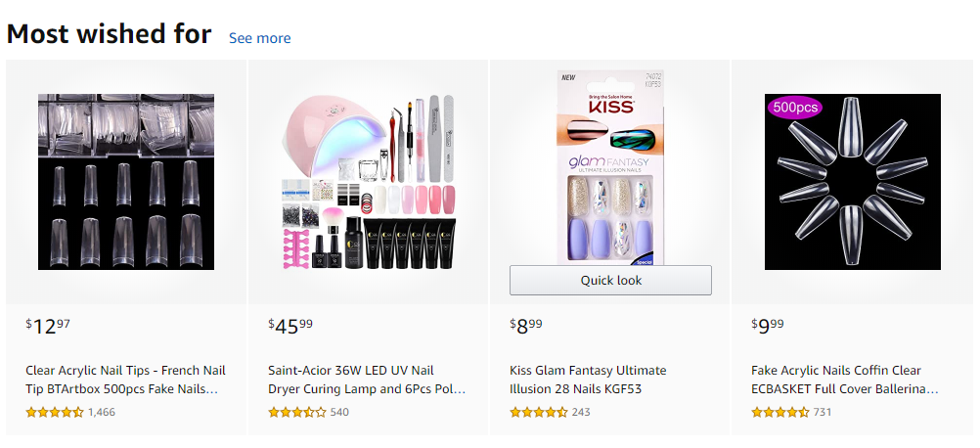Click star rating of Kiss Glam Fantasy
The height and width of the screenshot is (448, 980).
tap(539, 413)
